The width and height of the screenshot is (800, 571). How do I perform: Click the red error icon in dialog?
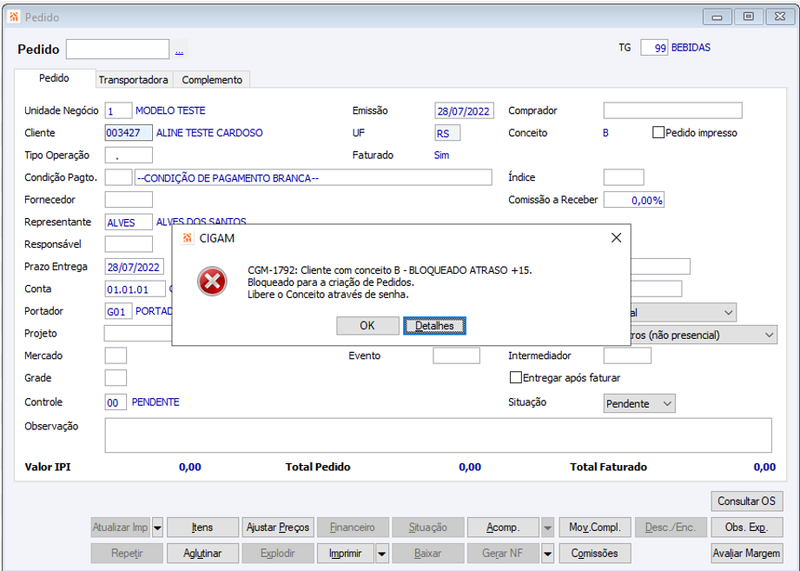212,281
